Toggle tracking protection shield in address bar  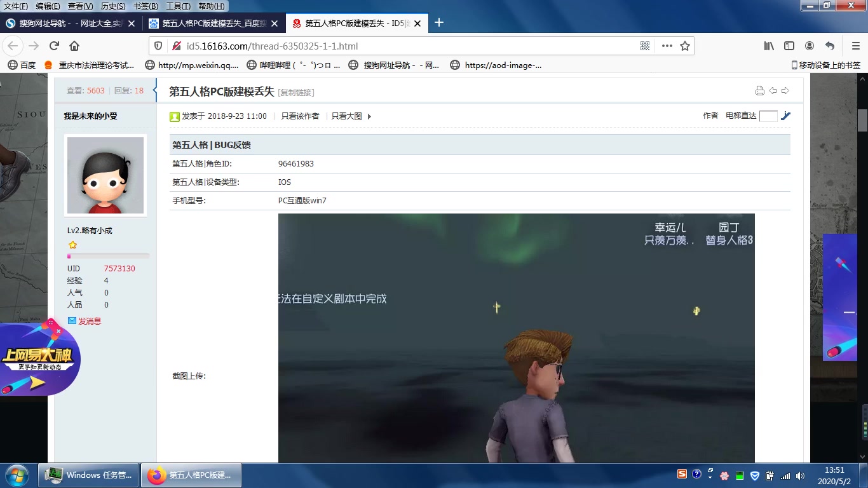click(x=159, y=45)
